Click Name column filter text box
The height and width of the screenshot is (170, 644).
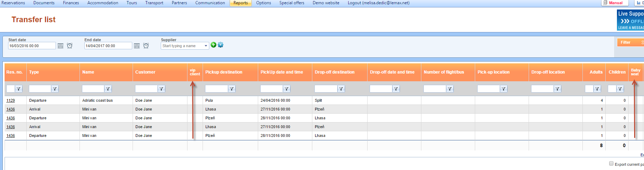click(93, 89)
